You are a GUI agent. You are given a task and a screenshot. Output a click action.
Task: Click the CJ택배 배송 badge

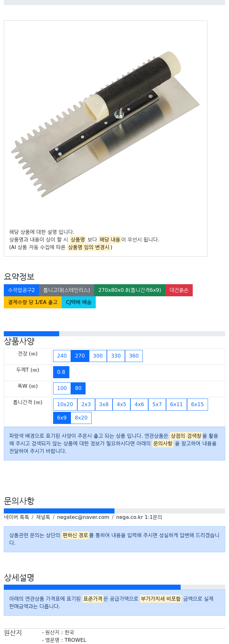79,302
